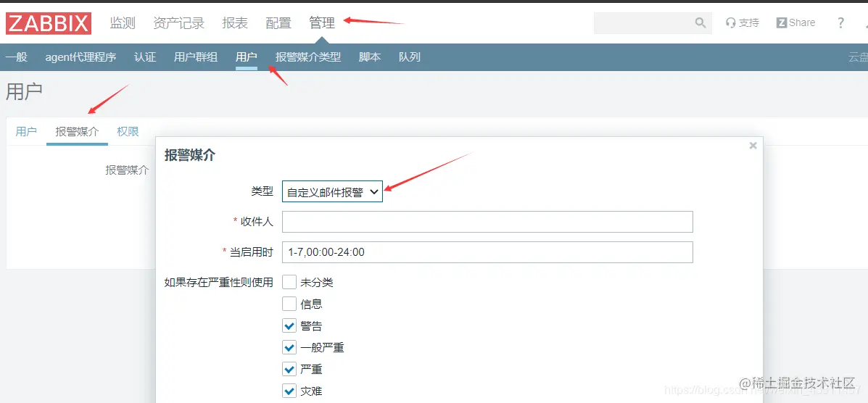Go to 队列 submenu
The width and height of the screenshot is (868, 403).
pyautogui.click(x=410, y=57)
